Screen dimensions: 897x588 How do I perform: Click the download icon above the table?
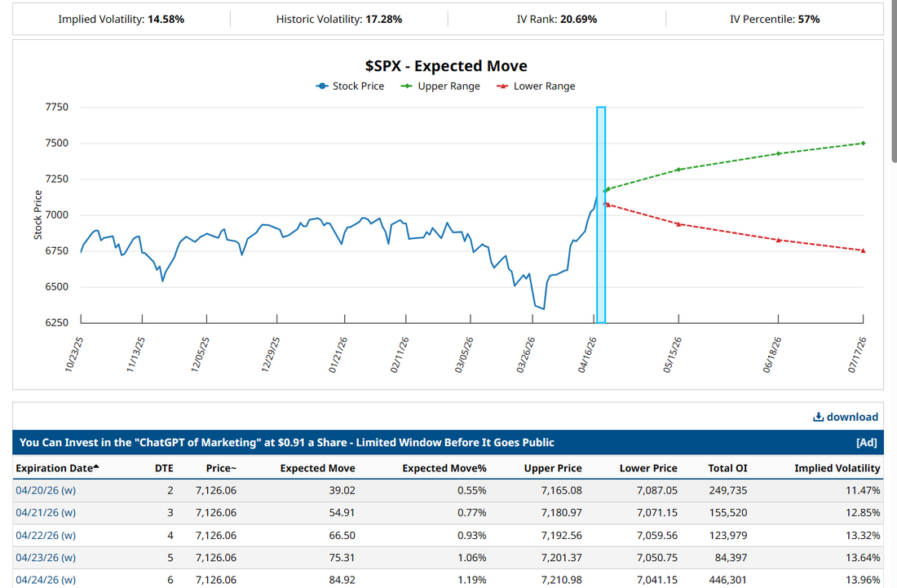click(819, 417)
